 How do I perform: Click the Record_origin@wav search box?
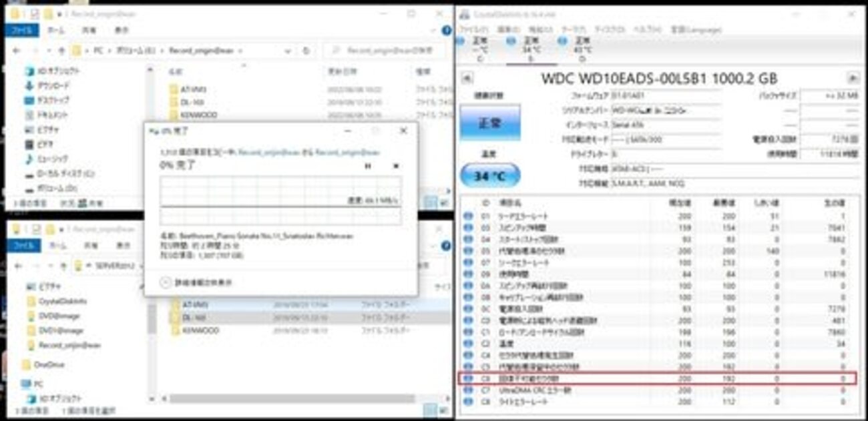[384, 51]
